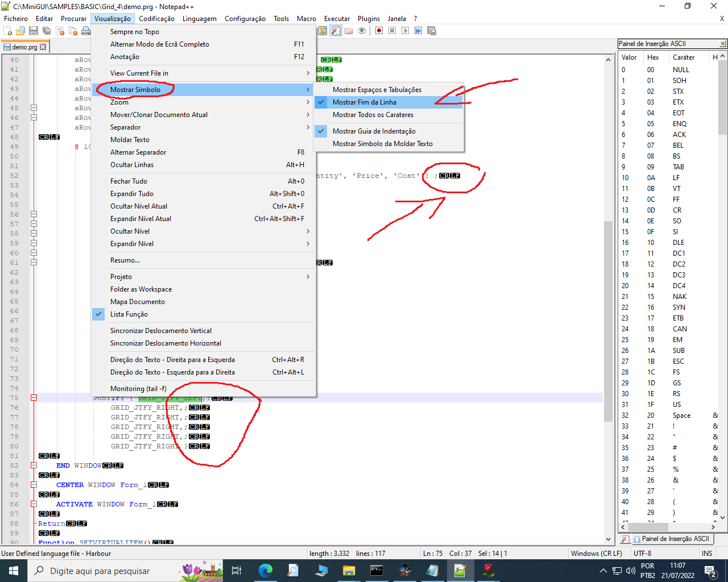Click the volume icon in system tray

pos(630,571)
